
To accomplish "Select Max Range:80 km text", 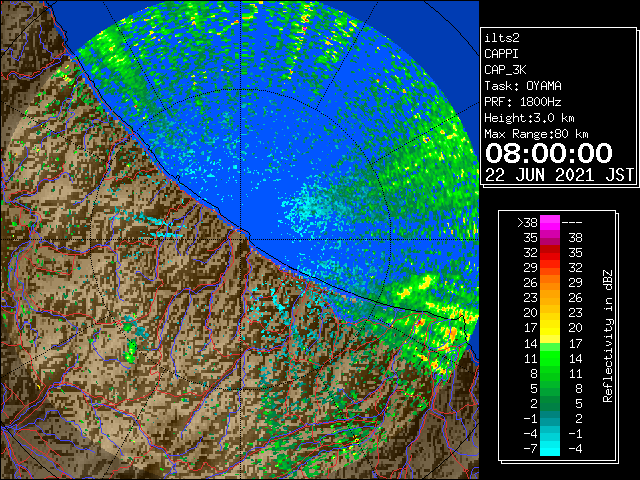I will point(536,134).
